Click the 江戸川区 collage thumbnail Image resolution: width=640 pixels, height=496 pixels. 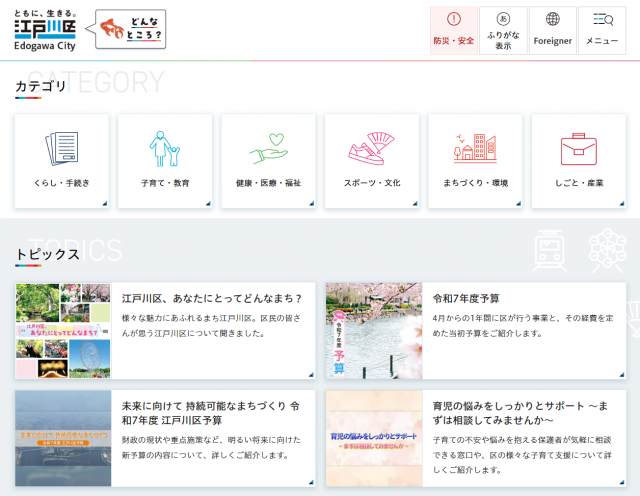pyautogui.click(x=63, y=331)
